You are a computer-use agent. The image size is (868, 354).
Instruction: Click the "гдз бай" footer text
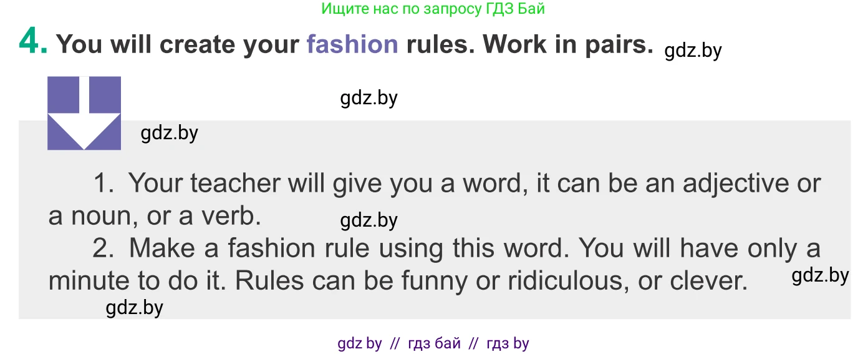pos(434,343)
